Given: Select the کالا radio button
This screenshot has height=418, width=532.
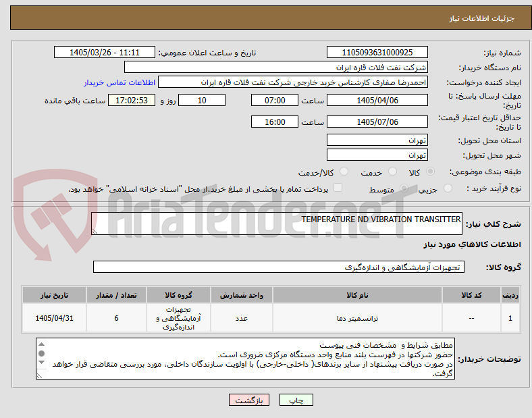Looking at the screenshot, I should 430,172.
